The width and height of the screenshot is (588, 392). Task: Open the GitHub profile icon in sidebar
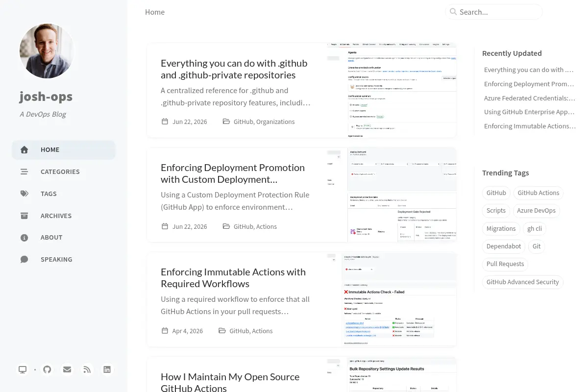coord(47,369)
